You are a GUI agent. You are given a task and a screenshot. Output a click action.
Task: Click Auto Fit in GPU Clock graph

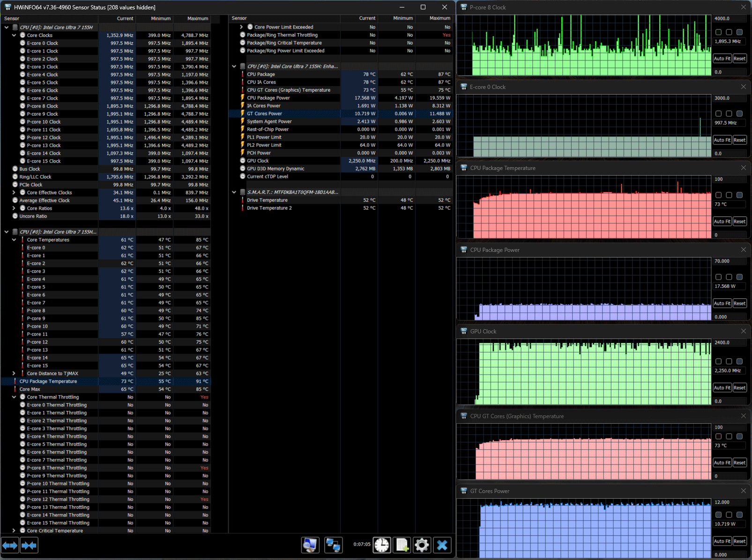click(x=722, y=388)
